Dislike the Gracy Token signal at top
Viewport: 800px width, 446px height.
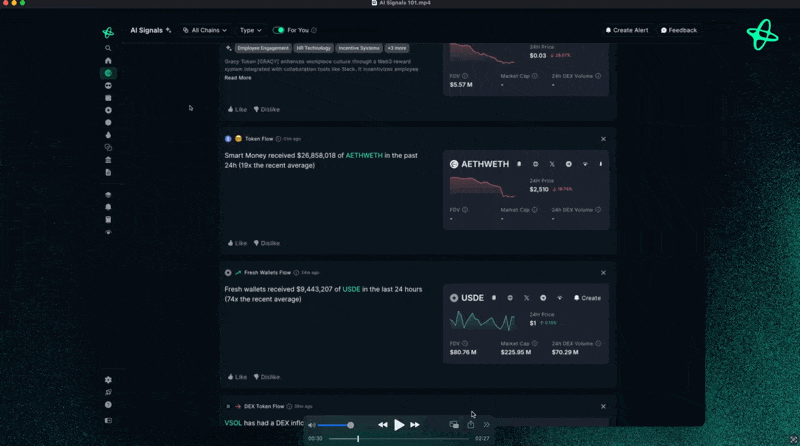267,110
